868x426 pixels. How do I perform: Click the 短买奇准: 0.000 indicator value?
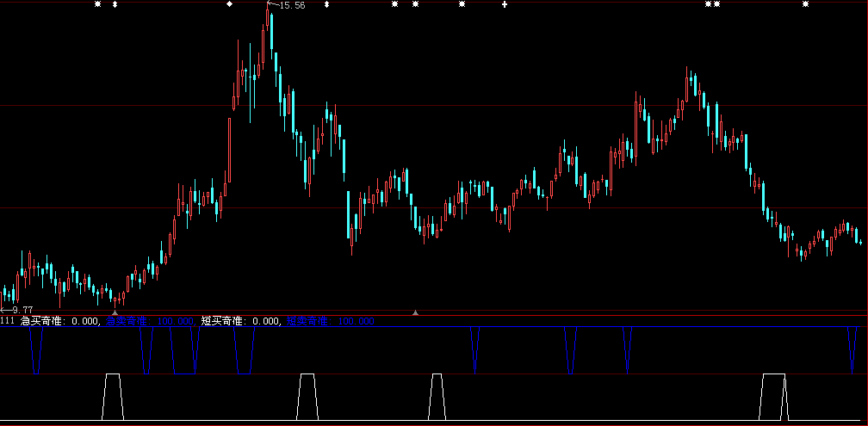(239, 321)
